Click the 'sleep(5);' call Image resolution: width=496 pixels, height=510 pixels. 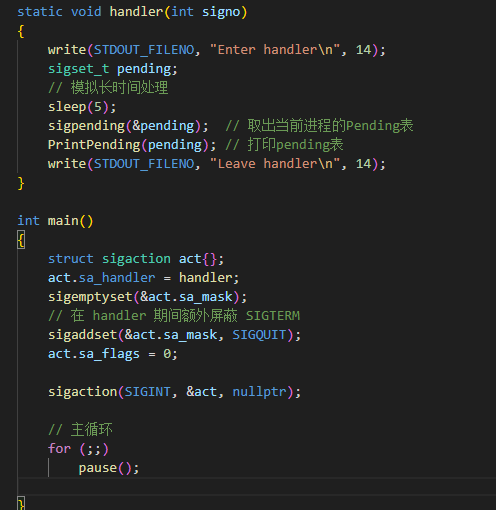(x=82, y=107)
